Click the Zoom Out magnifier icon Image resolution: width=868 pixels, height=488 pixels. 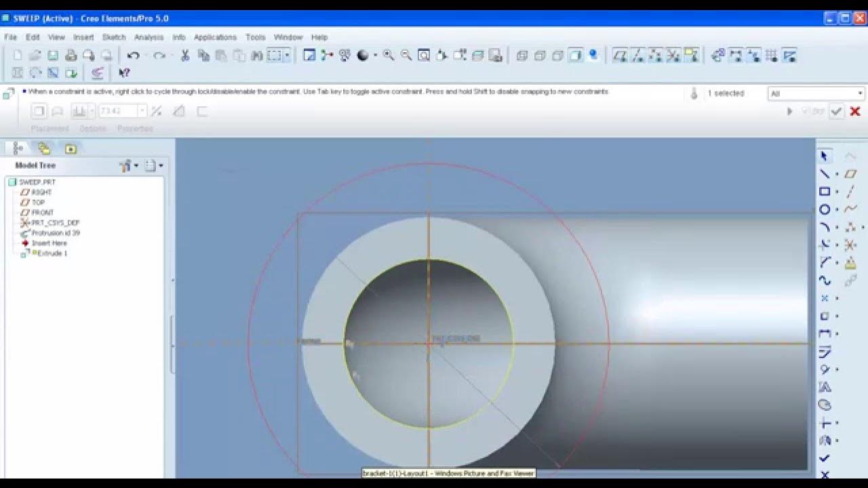406,56
